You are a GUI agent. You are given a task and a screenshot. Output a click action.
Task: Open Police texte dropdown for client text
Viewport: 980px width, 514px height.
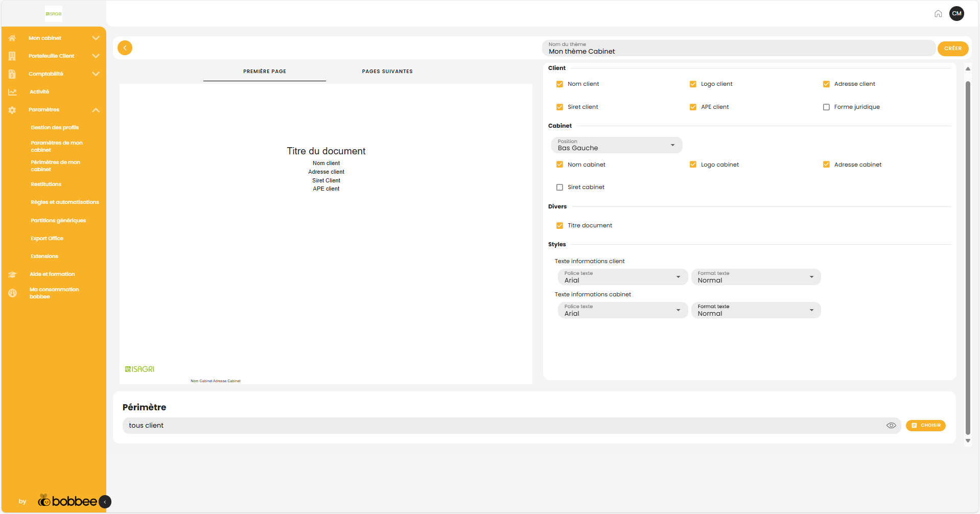pos(623,277)
